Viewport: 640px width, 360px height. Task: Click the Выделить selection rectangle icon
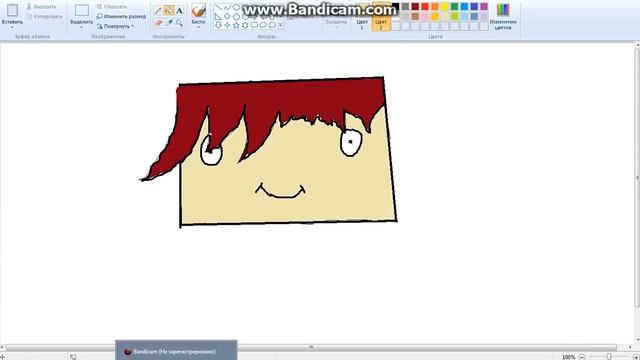coord(82,10)
